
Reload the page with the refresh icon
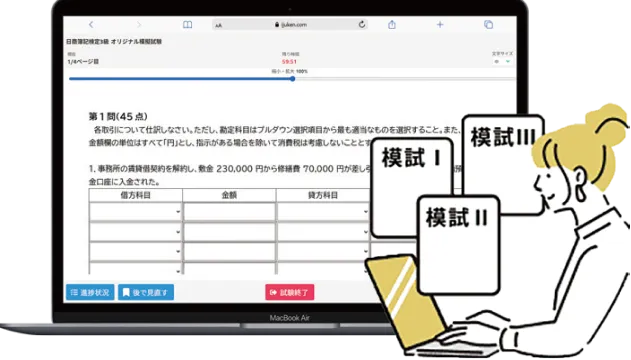[x=362, y=25]
